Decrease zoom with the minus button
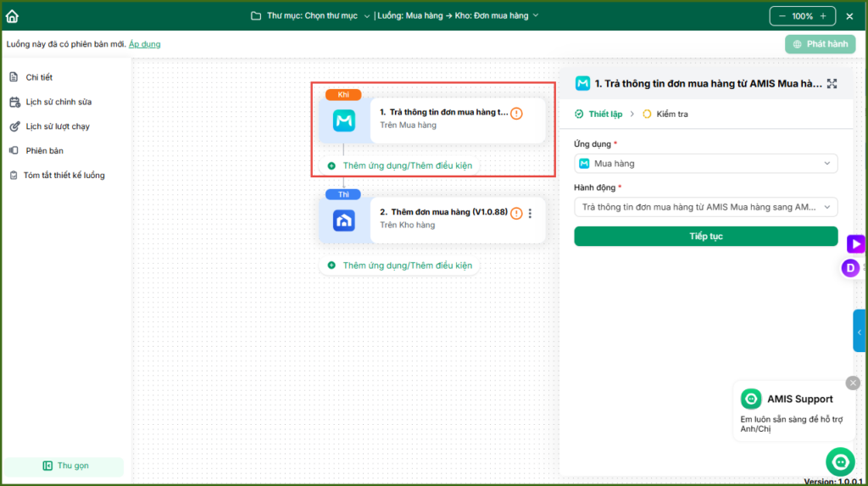Image resolution: width=868 pixels, height=486 pixels. pyautogui.click(x=782, y=16)
